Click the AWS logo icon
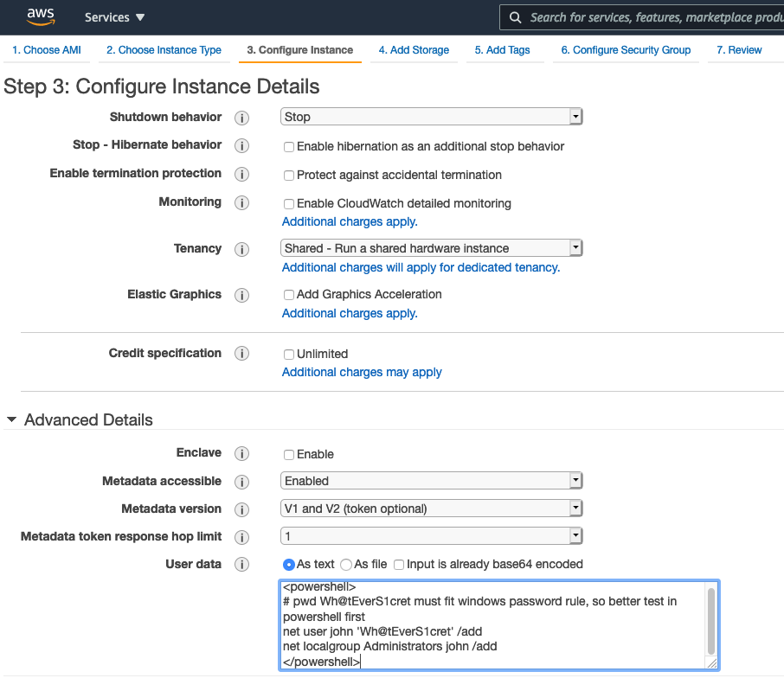784x691 pixels. click(x=41, y=16)
